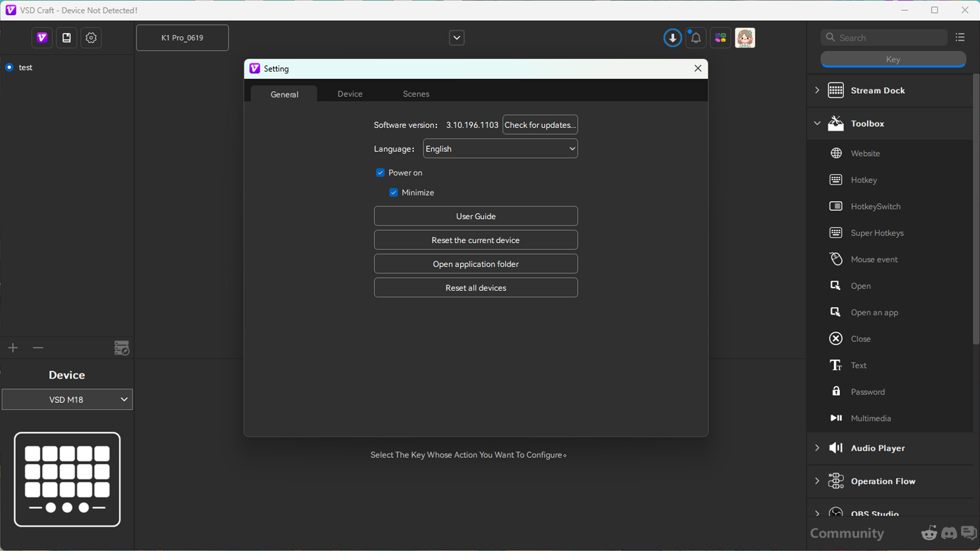Switch to the Device tab in Settings
The width and height of the screenshot is (980, 551).
coord(350,94)
